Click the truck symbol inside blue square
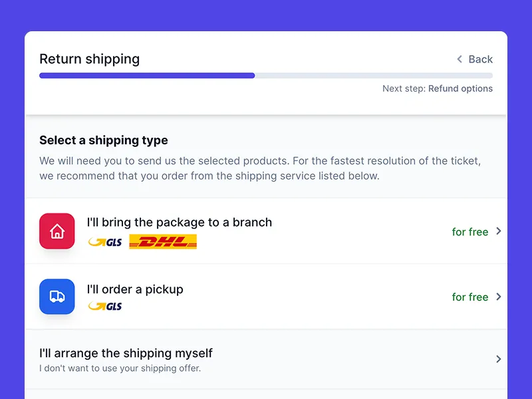 click(x=57, y=297)
